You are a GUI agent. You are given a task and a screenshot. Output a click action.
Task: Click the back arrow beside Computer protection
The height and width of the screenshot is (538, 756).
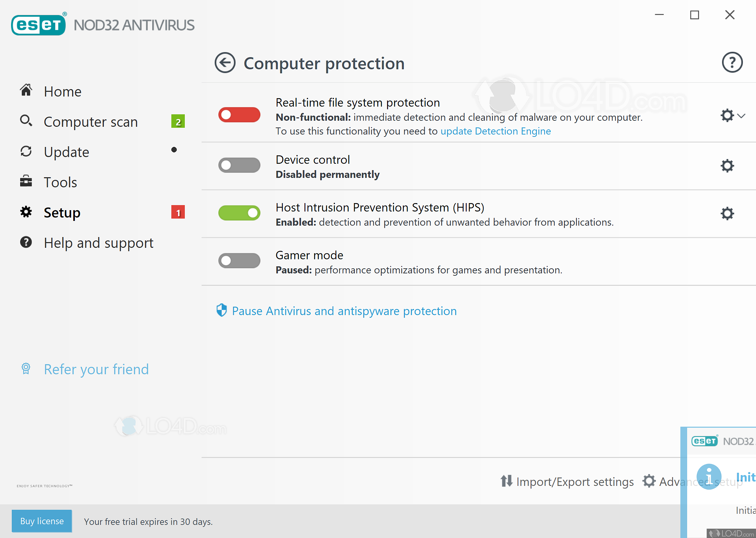[225, 63]
